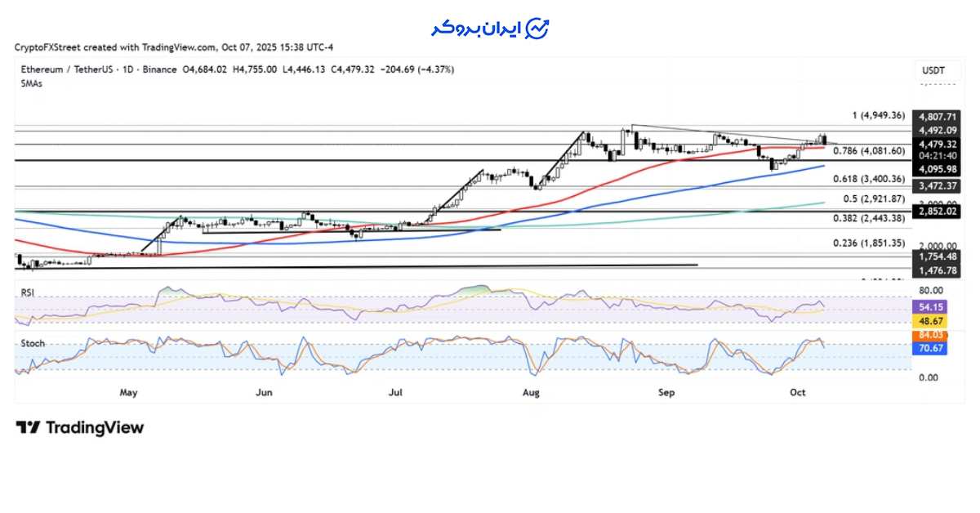The height and width of the screenshot is (513, 980).
Task: Click the 0.786 Fibonacci level label
Action: pos(869,150)
